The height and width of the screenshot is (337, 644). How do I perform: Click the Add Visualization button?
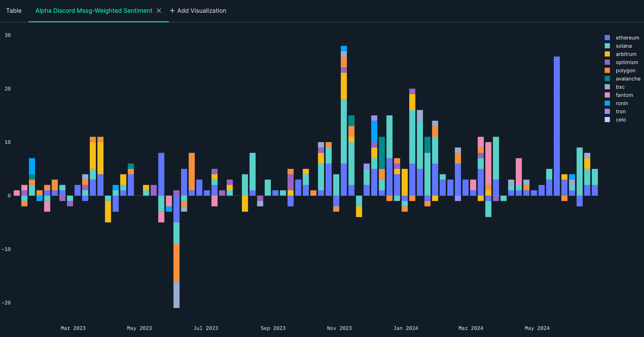tap(201, 11)
